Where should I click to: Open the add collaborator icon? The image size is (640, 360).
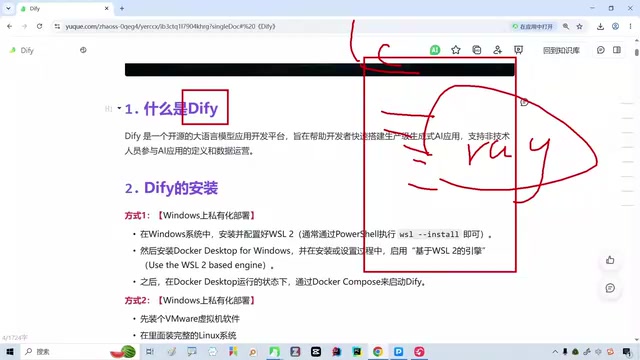[x=497, y=50]
